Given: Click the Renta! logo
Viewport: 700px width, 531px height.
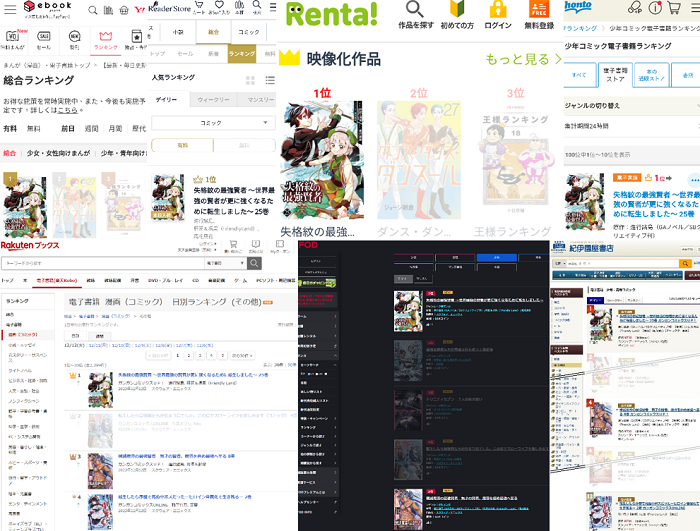Looking at the screenshot, I should pos(331,14).
